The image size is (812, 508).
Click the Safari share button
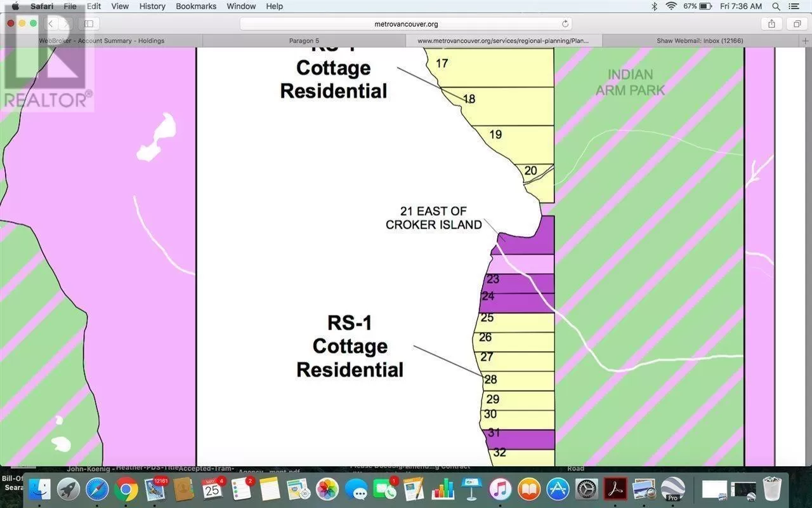[771, 23]
